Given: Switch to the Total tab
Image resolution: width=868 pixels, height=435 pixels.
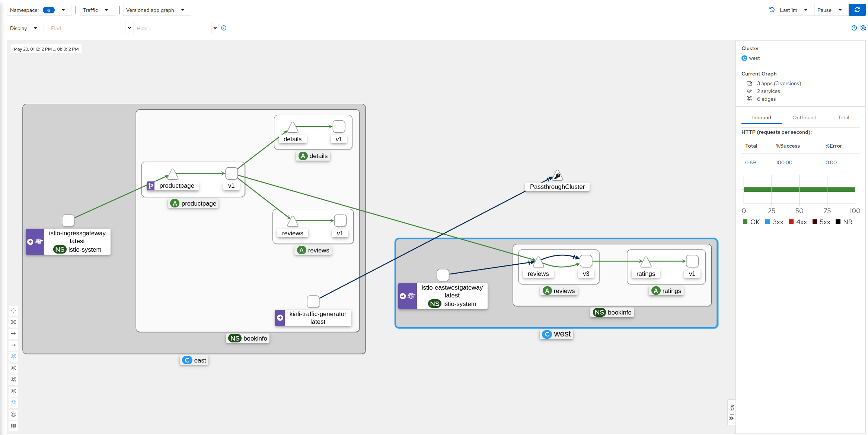Looking at the screenshot, I should 843,117.
